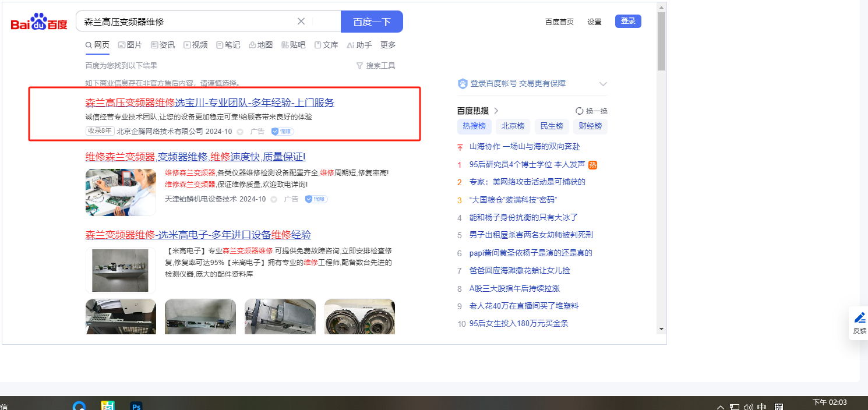Open the technician thumbnail in 维修森兰变频器 result

point(121,192)
